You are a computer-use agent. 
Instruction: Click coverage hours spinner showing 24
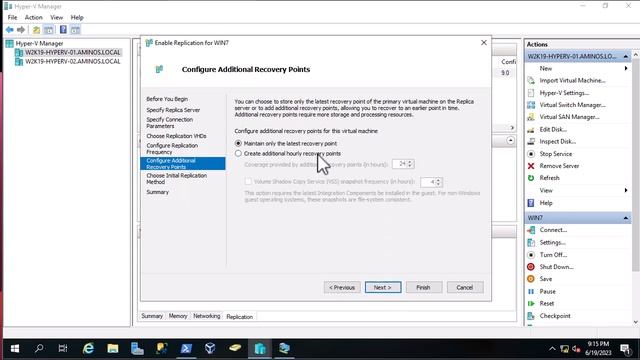[x=410, y=164]
